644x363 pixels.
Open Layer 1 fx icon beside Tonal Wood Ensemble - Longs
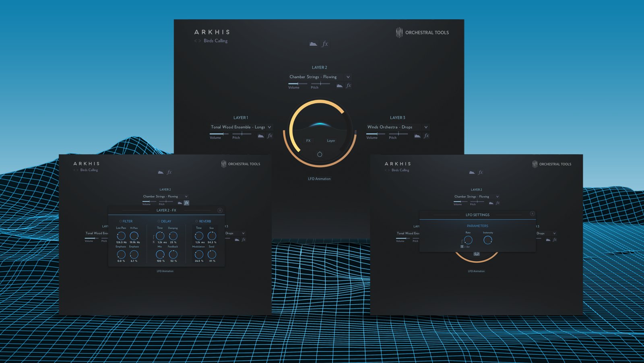point(270,136)
